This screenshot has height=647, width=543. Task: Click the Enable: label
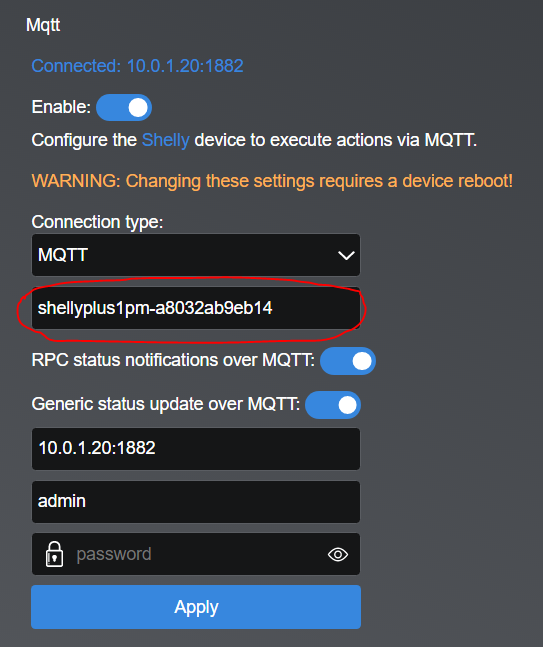(x=61, y=107)
